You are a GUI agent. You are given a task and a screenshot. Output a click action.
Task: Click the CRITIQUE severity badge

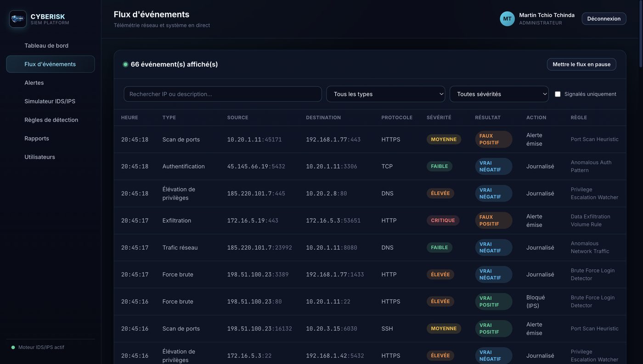(x=443, y=221)
